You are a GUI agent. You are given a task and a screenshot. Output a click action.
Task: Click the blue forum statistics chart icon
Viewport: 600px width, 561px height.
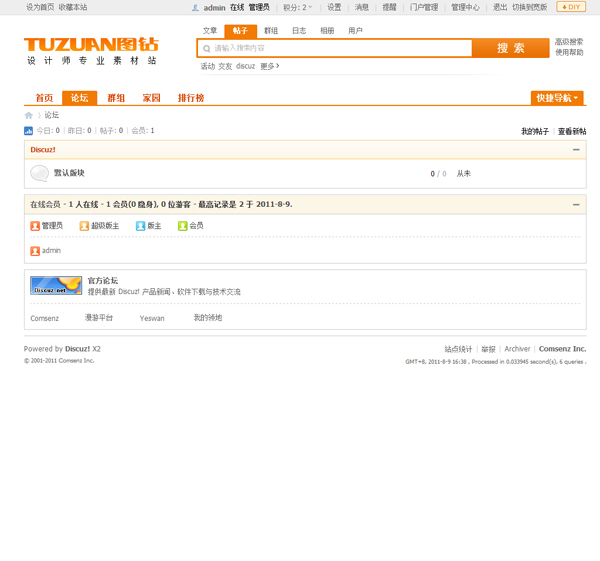tap(28, 131)
